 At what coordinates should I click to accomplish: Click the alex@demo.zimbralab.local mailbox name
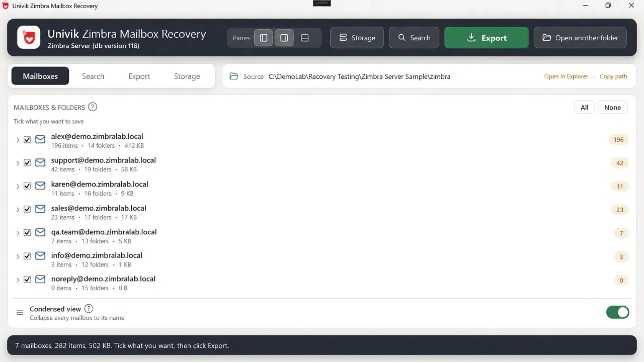coord(97,136)
